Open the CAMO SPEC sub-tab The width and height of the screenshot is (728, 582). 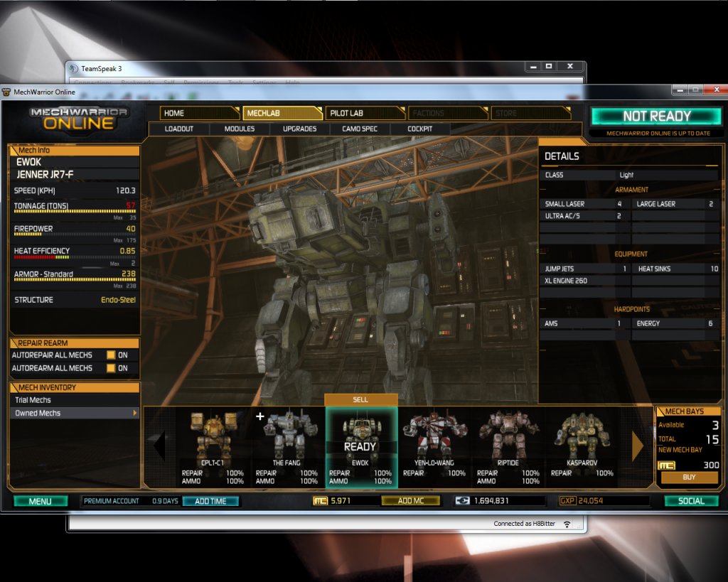[360, 129]
